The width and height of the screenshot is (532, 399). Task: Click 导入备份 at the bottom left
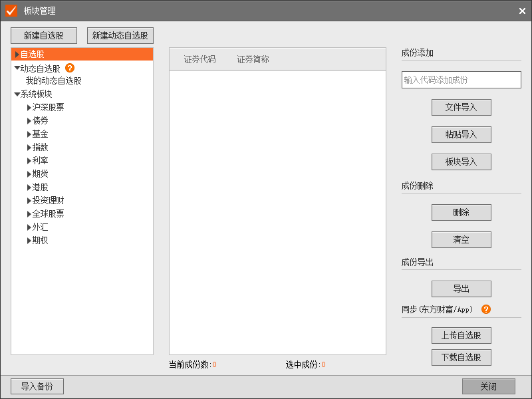pos(37,386)
